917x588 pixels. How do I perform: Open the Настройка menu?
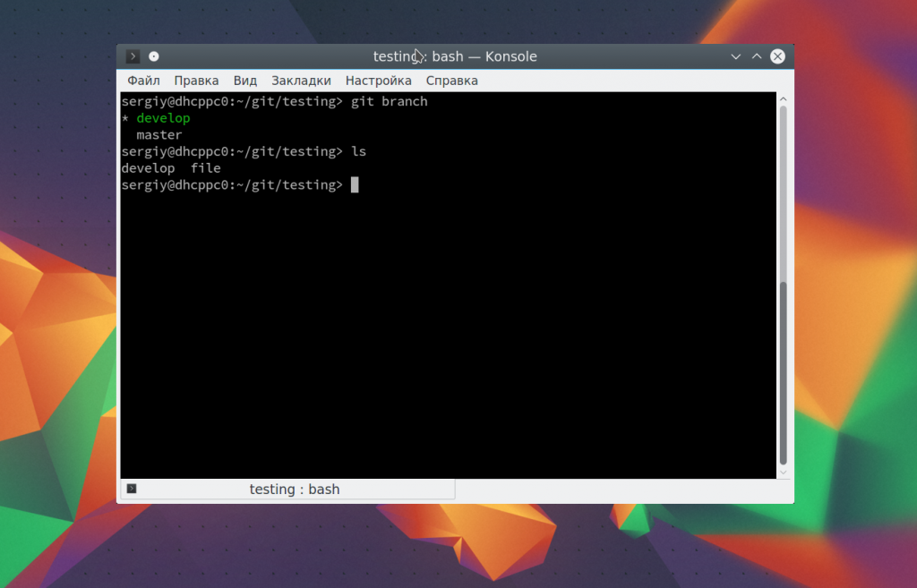(378, 81)
